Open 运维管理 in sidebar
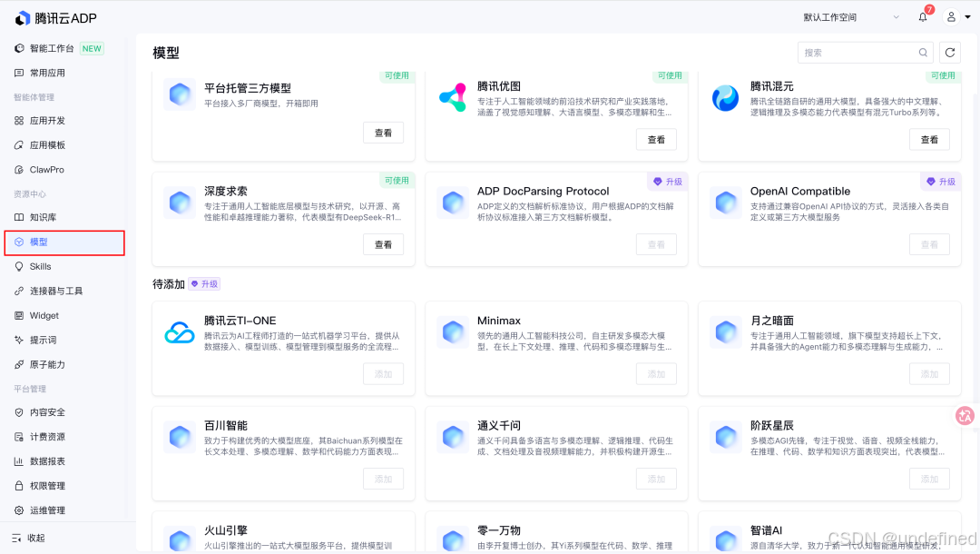 pos(64,510)
